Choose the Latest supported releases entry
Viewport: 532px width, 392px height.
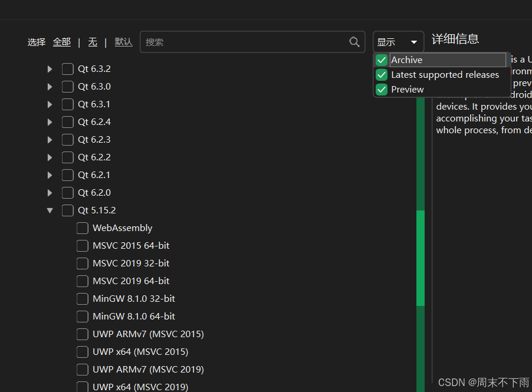[445, 75]
